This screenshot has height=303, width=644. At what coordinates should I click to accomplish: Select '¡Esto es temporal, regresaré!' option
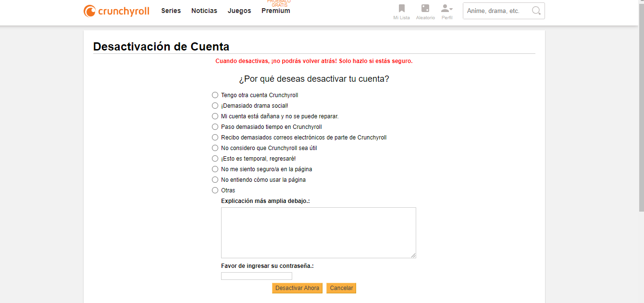pyautogui.click(x=215, y=159)
